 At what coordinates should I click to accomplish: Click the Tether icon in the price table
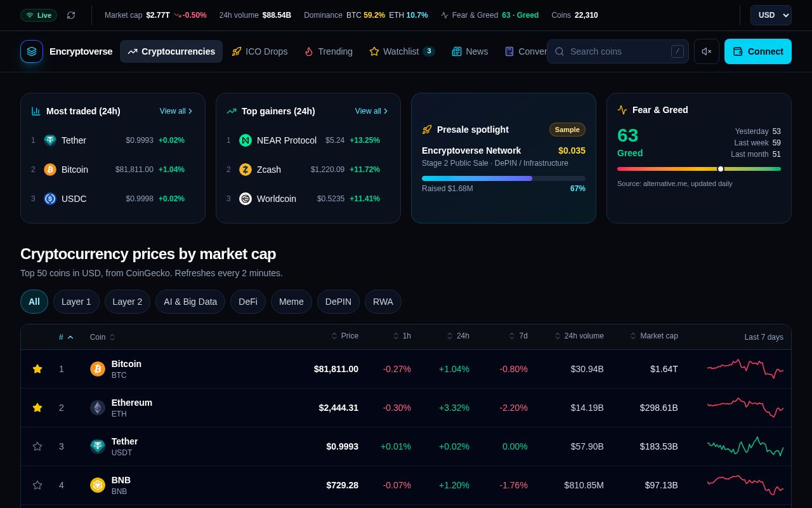pos(98,446)
